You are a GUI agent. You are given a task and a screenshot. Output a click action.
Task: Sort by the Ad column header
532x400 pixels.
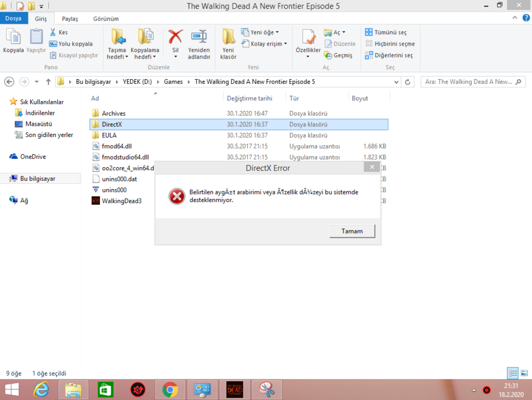[95, 99]
